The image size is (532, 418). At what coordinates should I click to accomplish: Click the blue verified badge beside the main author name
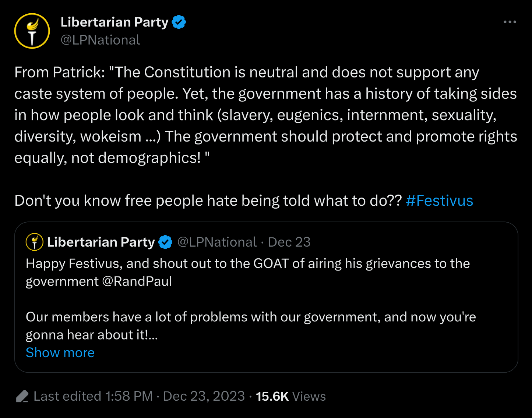[179, 22]
